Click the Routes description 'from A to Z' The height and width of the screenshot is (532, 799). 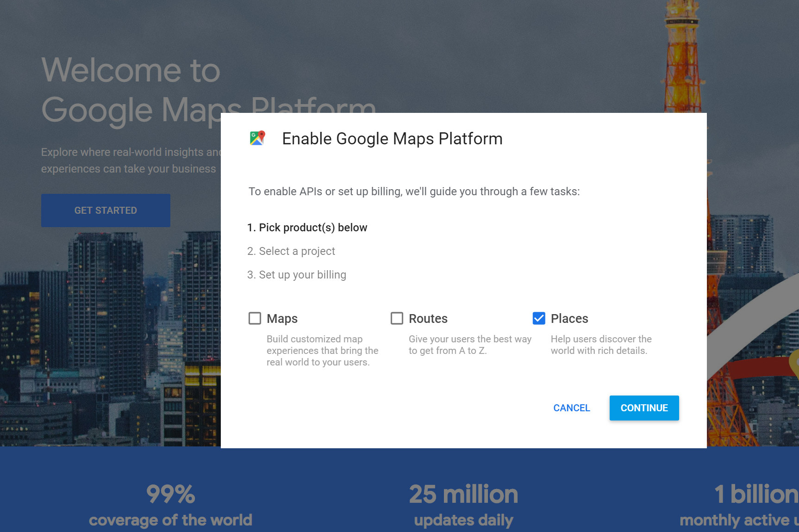469,345
